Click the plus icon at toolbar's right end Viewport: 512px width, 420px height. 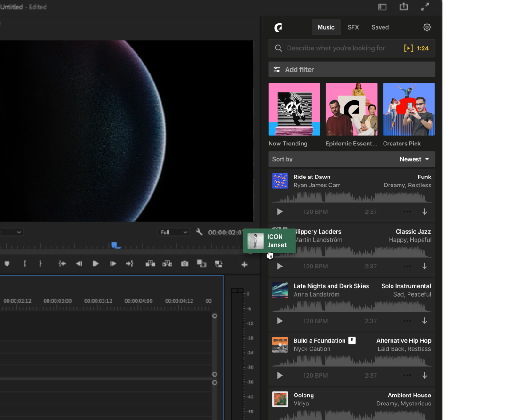coord(244,264)
